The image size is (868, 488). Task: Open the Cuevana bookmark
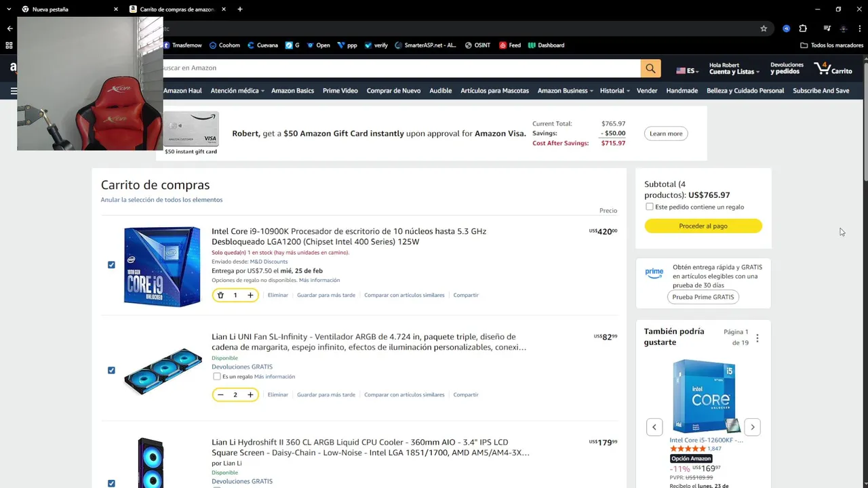click(x=262, y=45)
